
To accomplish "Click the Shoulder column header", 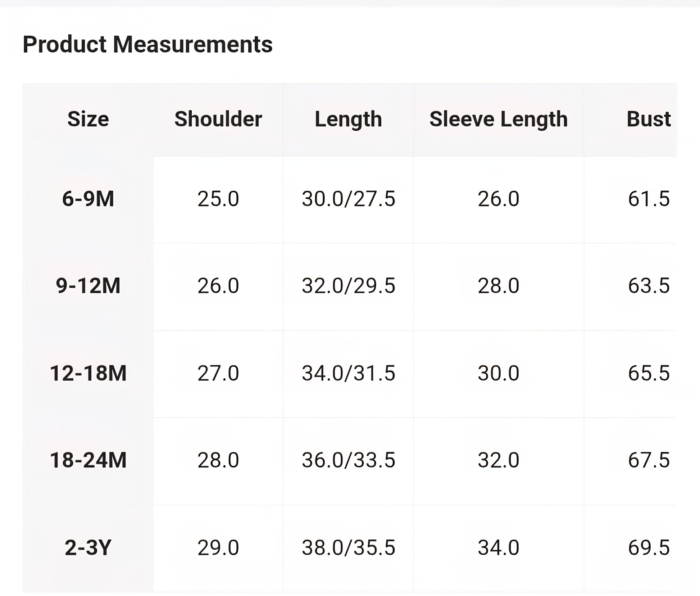I will pyautogui.click(x=218, y=119).
